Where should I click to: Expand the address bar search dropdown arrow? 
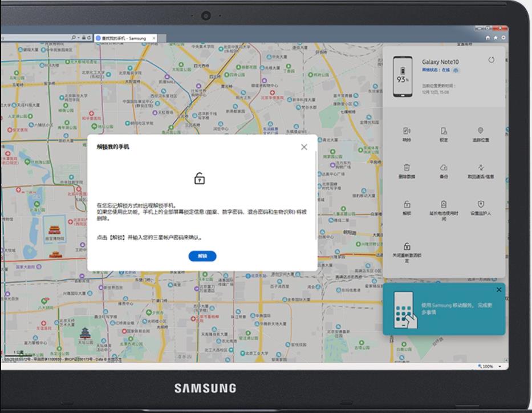[x=78, y=38]
